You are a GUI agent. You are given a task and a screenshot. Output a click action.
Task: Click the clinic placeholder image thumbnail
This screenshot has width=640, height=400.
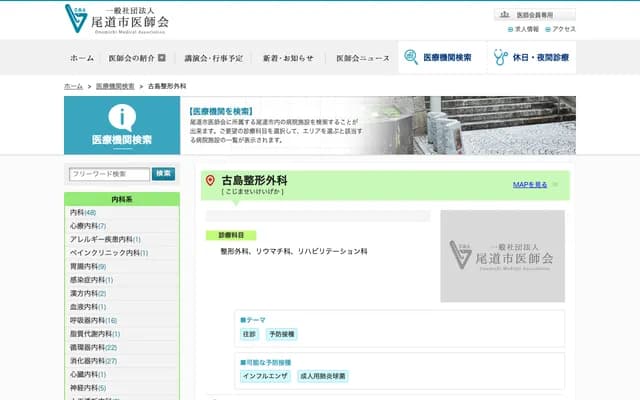tap(502, 256)
